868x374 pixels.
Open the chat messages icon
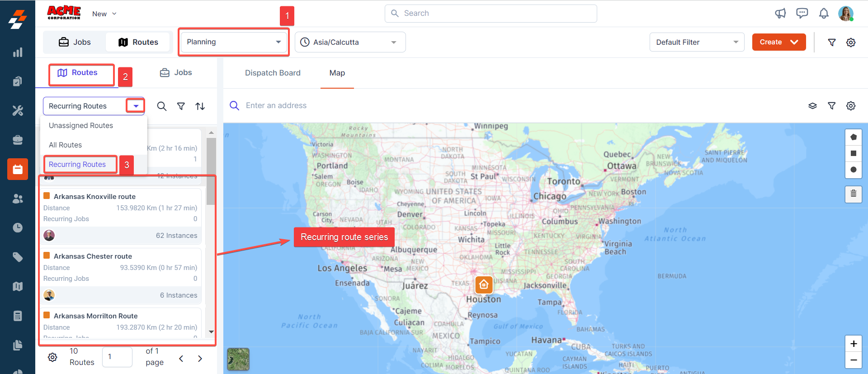pyautogui.click(x=802, y=14)
